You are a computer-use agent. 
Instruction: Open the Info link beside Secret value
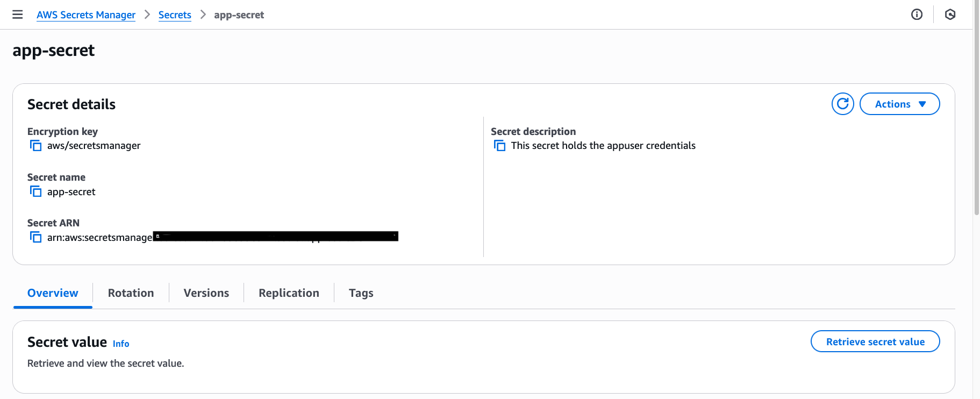click(121, 344)
